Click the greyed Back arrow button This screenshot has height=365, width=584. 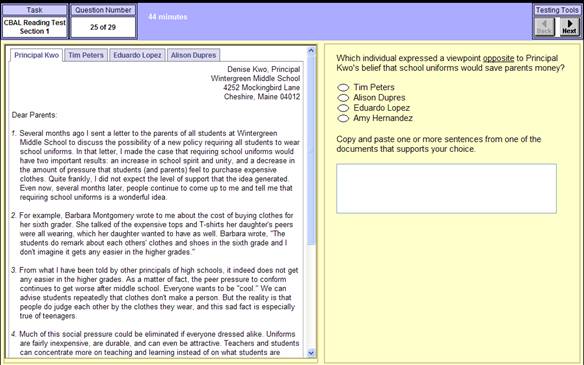[x=544, y=27]
